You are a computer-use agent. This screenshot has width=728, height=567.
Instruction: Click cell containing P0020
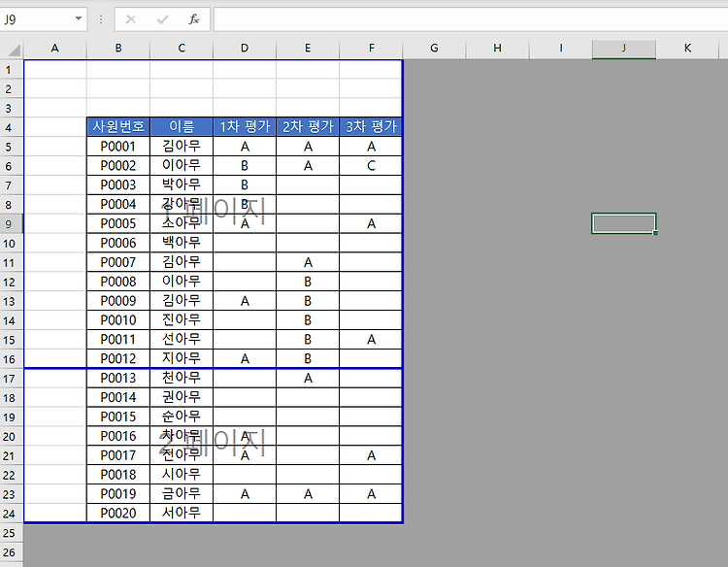[118, 514]
